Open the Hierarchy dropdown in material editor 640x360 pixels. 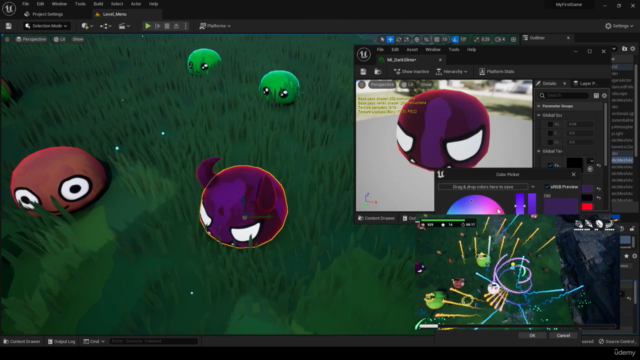coord(451,71)
